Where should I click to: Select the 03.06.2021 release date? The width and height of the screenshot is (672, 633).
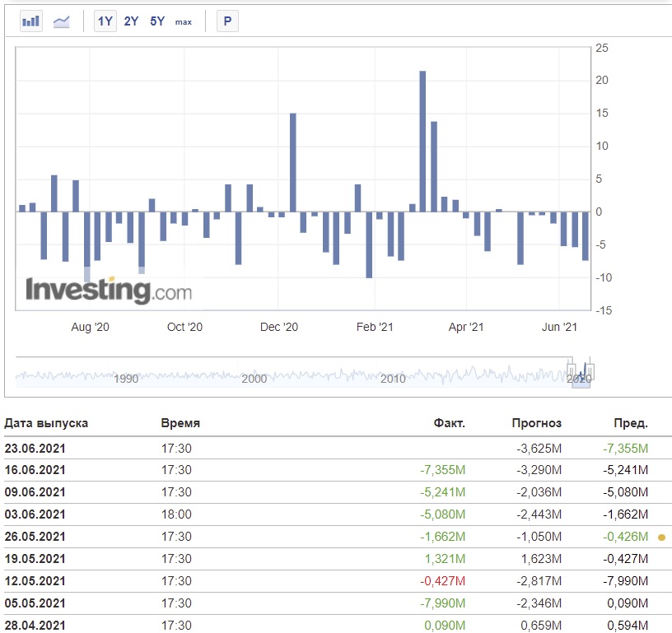35,514
